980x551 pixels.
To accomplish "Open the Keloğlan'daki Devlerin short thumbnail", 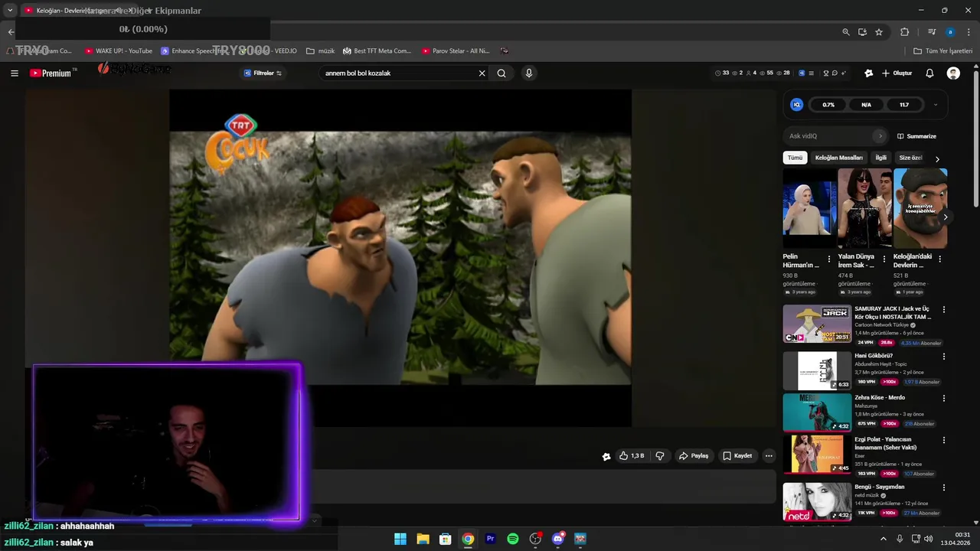I will [920, 208].
